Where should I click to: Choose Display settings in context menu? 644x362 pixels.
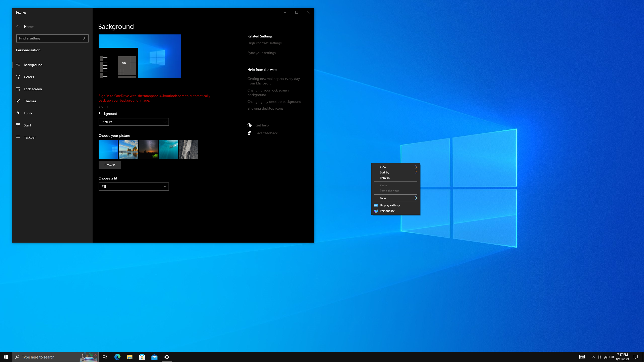390,205
